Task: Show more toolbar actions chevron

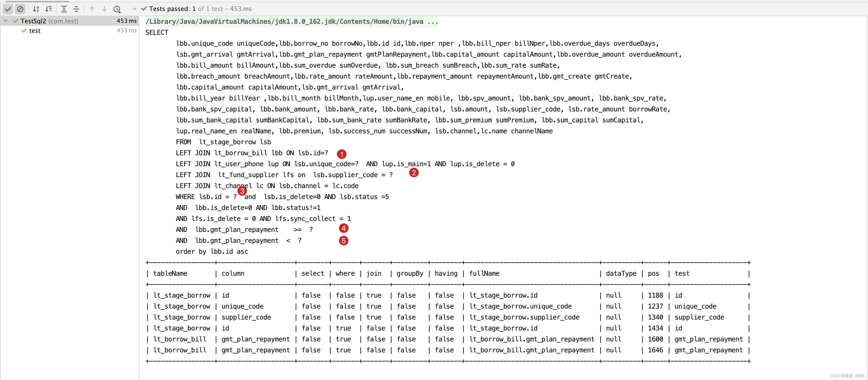Action: pyautogui.click(x=134, y=9)
